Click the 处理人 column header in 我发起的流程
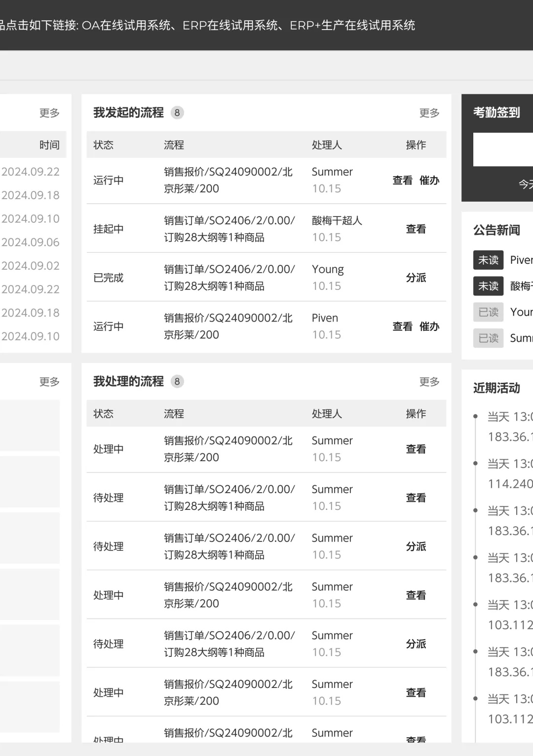This screenshot has width=533, height=756. pyautogui.click(x=327, y=145)
